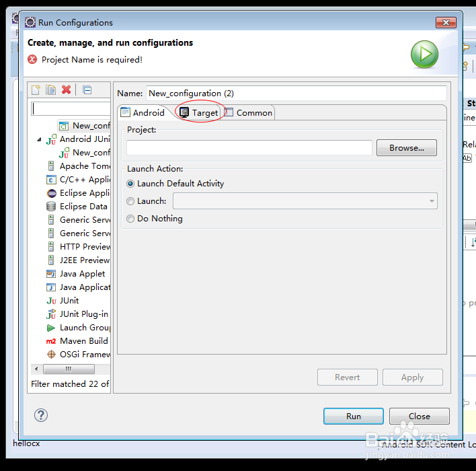Choose Launch Default Activity radio option
The height and width of the screenshot is (471, 476).
click(x=175, y=184)
